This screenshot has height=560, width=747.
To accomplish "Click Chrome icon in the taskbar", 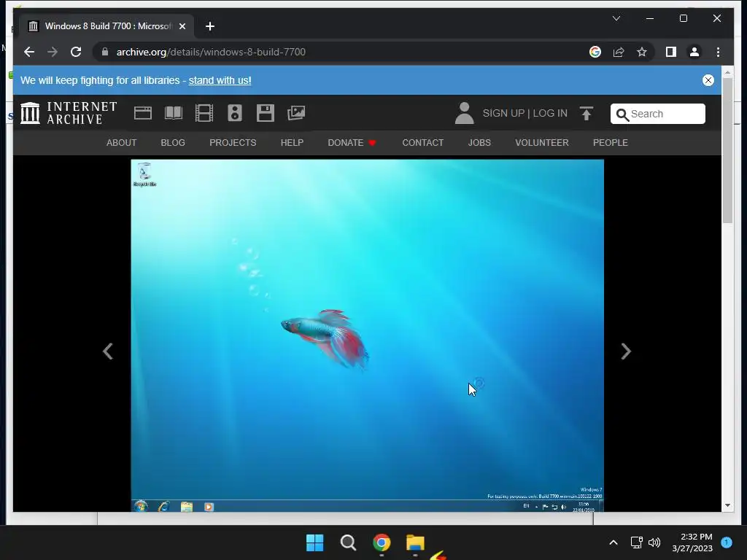I will click(x=382, y=542).
